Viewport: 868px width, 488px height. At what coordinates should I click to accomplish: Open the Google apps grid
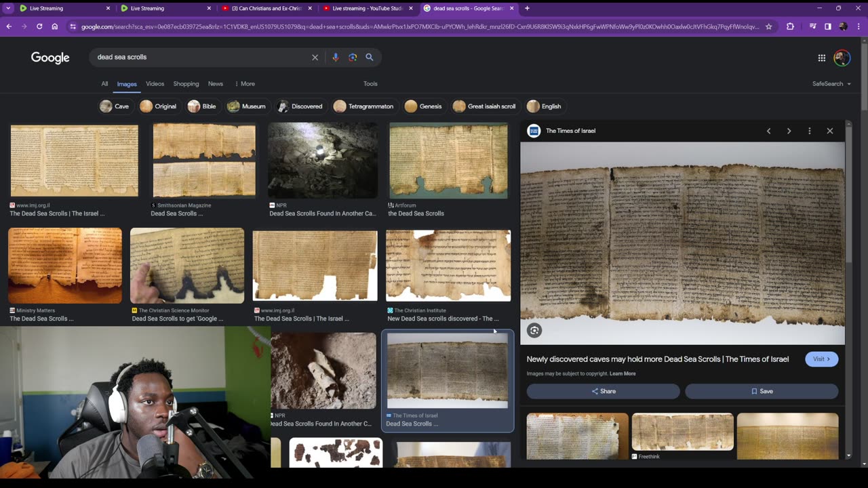coord(821,58)
